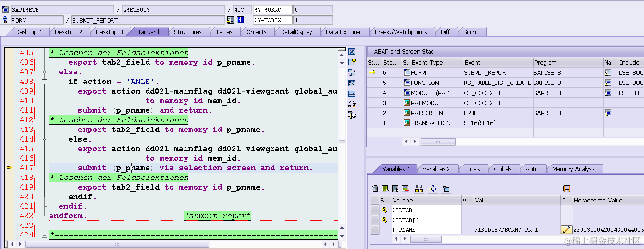
Task: Click the Swap Tool icon in vertical toolbar
Action: 352,72
